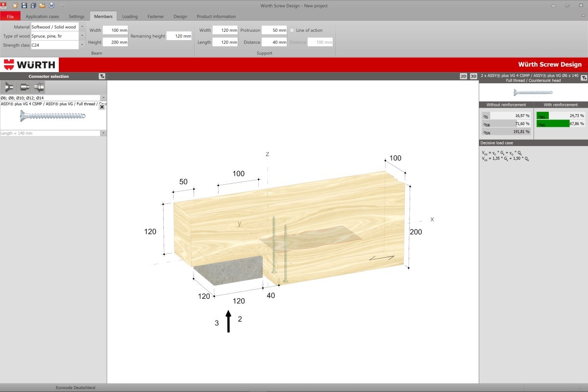This screenshot has height=392, width=588.
Task: Click the add filter icon in results panel
Action: (584, 77)
